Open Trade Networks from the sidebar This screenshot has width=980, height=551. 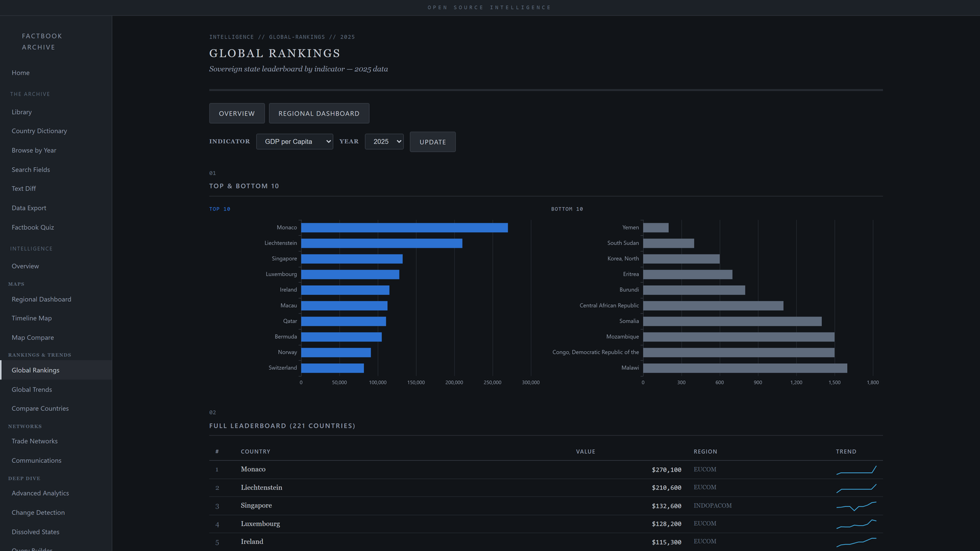(35, 441)
